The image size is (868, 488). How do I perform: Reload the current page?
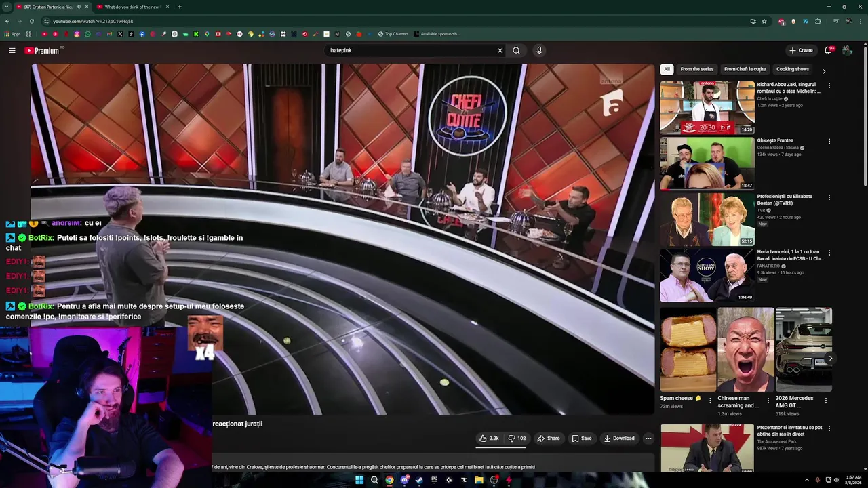tap(31, 21)
